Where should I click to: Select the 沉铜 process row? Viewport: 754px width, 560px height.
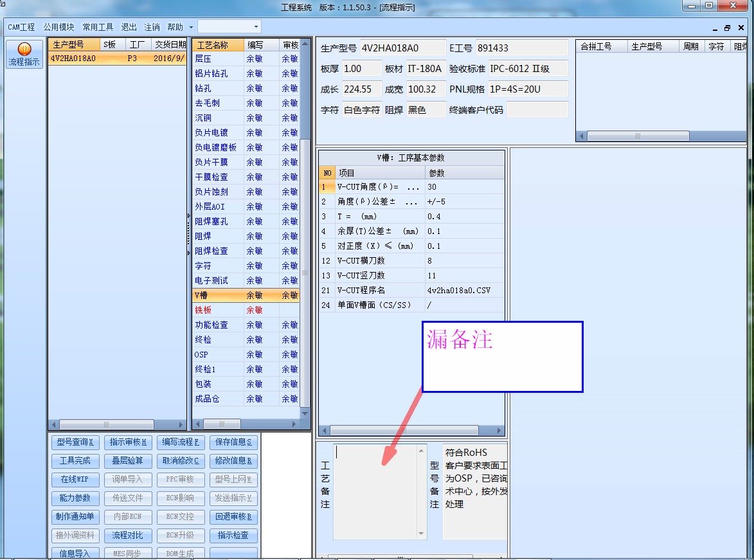(x=246, y=118)
